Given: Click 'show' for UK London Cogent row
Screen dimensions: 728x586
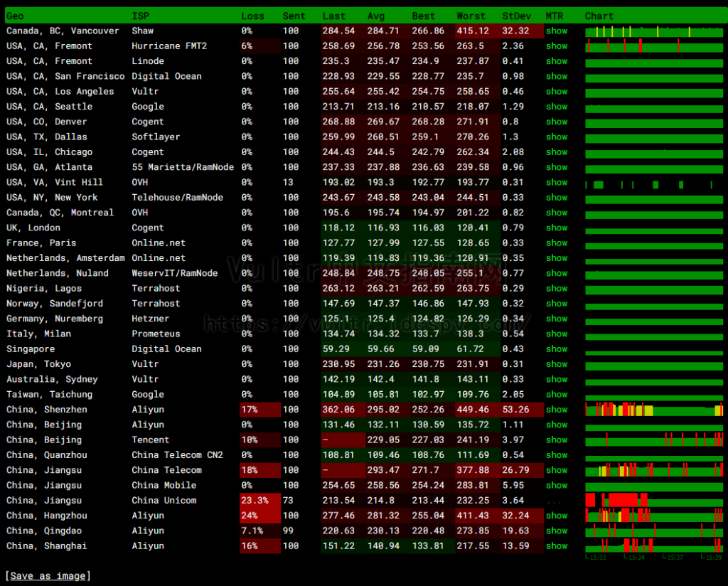Looking at the screenshot, I should pos(557,228).
